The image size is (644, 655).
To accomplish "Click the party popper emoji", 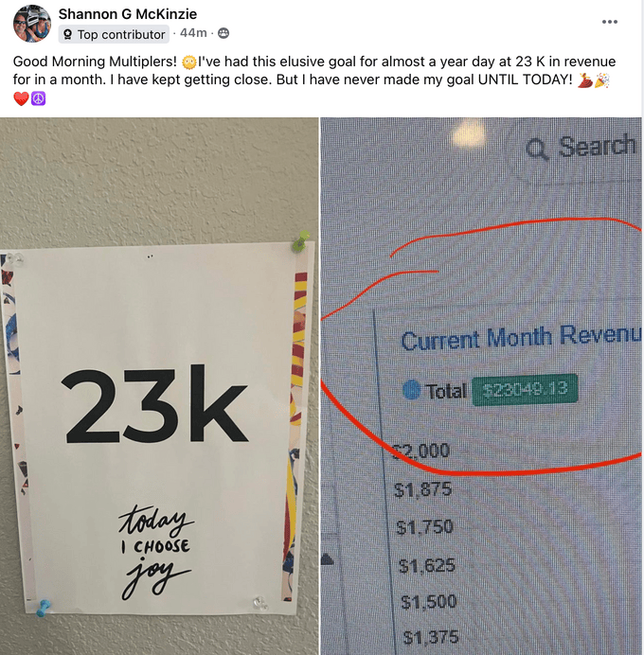I will point(601,80).
